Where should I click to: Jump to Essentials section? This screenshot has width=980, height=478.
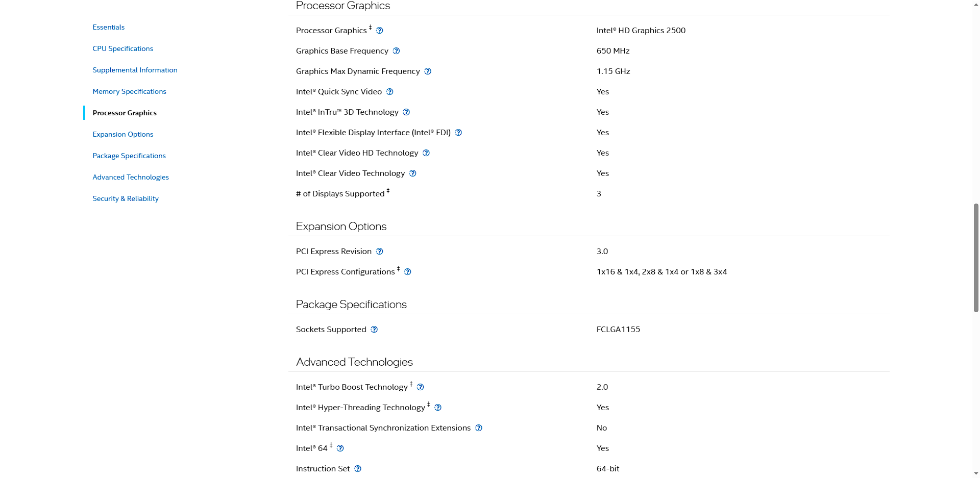pos(108,27)
